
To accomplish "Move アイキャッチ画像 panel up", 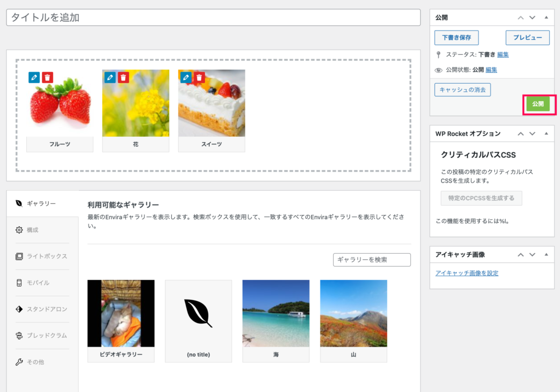I will [x=521, y=255].
